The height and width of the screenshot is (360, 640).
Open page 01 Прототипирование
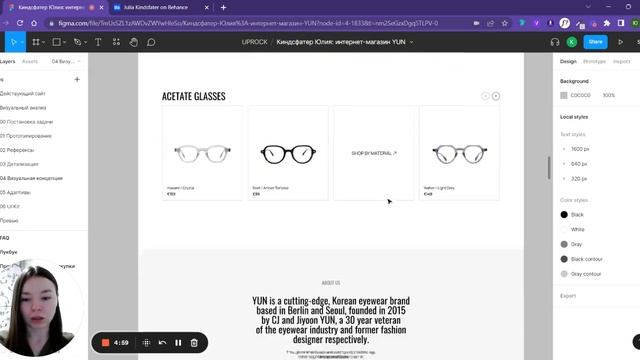26,136
